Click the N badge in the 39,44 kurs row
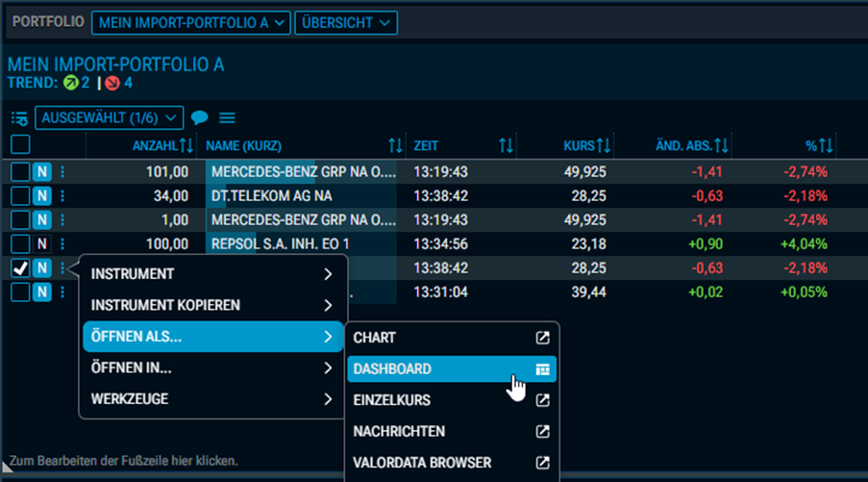868x482 pixels. click(x=42, y=292)
